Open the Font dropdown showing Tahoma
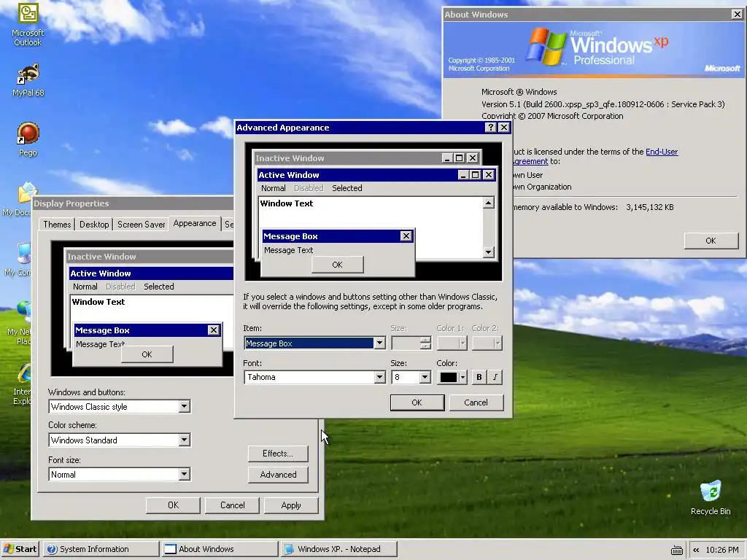Image resolution: width=747 pixels, height=560 pixels. tap(379, 377)
